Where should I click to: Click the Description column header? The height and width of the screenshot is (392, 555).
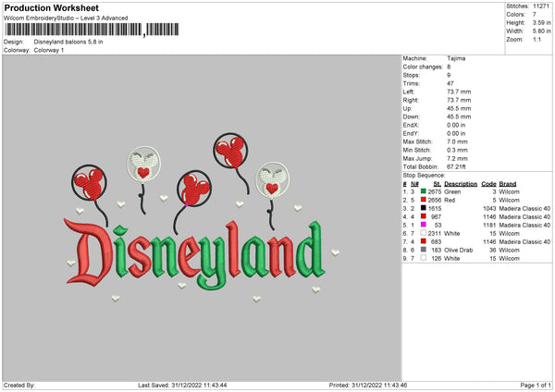click(x=461, y=184)
